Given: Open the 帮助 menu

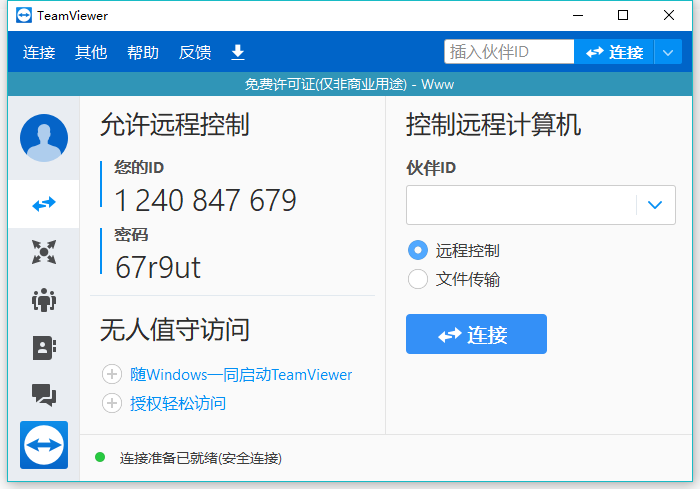Looking at the screenshot, I should (x=142, y=52).
